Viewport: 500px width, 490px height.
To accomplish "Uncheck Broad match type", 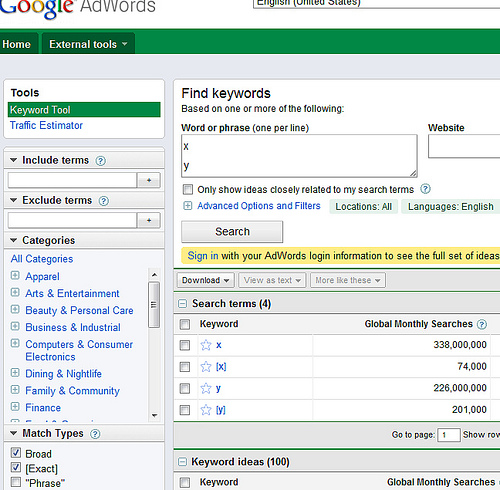I will point(16,453).
